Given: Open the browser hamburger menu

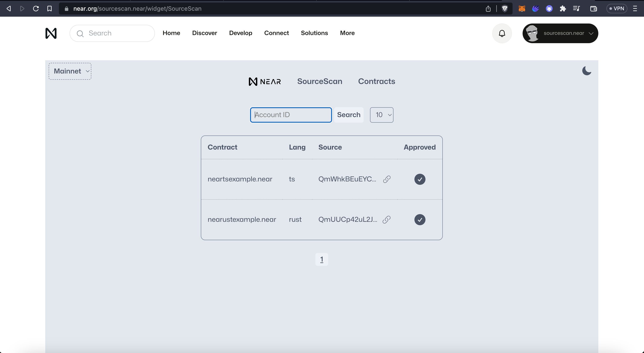Looking at the screenshot, I should (635, 9).
